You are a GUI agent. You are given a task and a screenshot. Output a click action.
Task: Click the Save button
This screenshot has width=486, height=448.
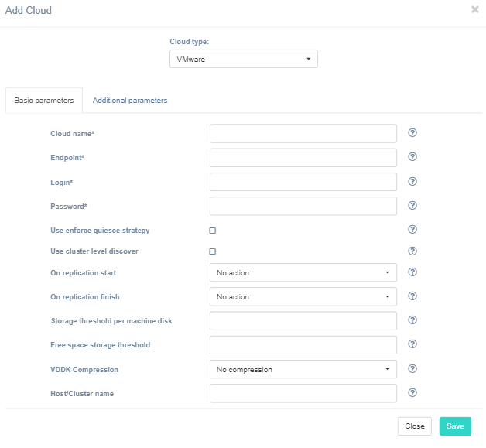coord(455,426)
